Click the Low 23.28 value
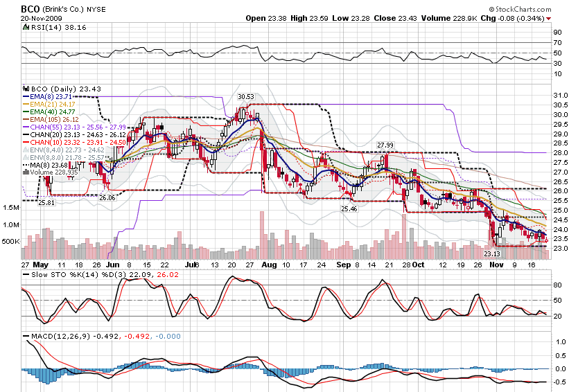 point(351,18)
